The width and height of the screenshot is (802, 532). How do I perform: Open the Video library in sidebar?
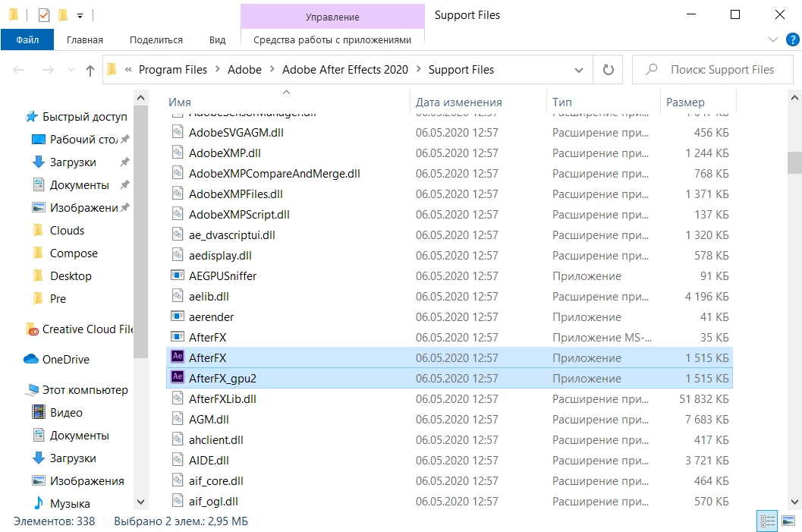pos(58,412)
